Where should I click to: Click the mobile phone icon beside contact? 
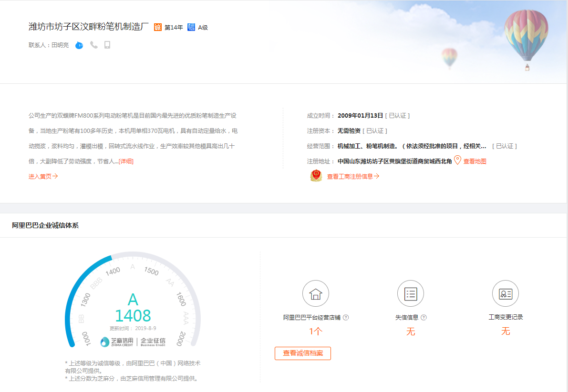(x=107, y=45)
